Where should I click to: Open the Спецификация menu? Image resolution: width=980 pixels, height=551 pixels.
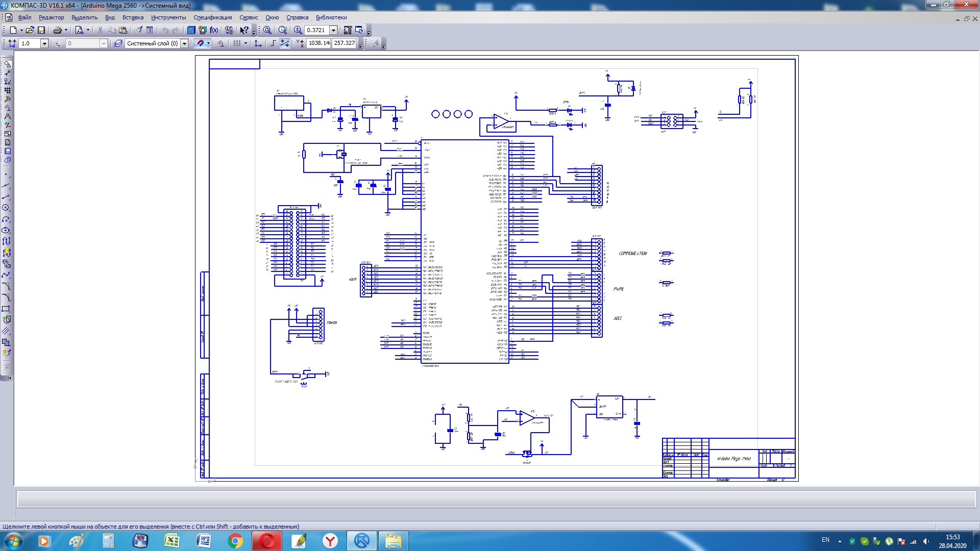tap(213, 17)
